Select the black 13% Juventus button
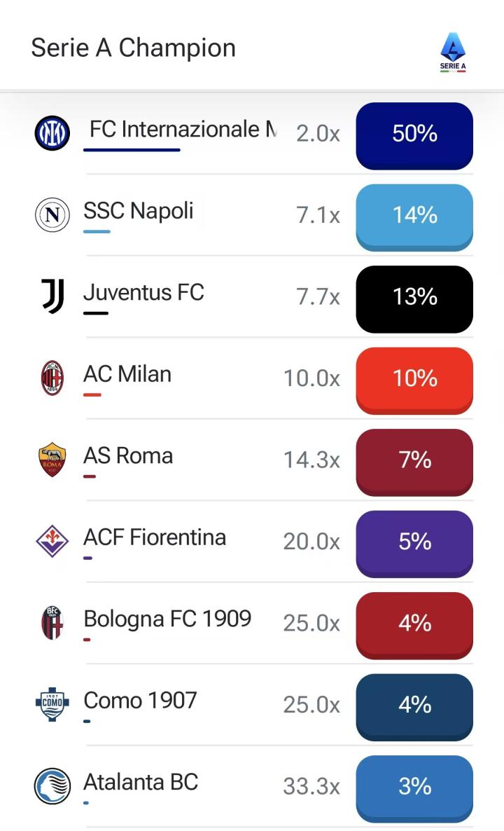Screen dimensions: 504x831 [x=414, y=299]
